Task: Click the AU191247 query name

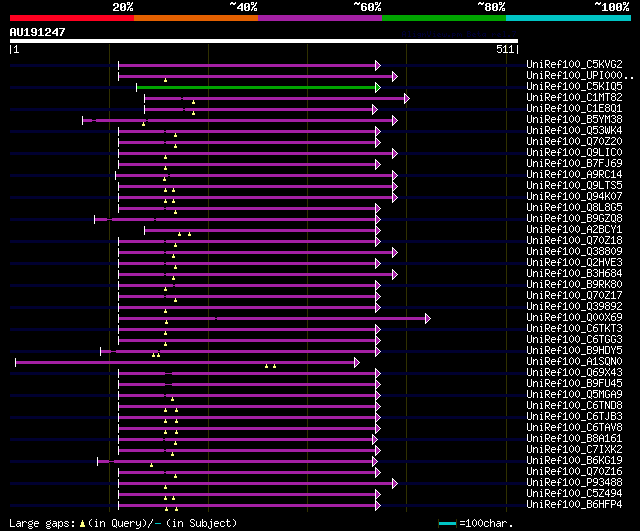Action: [x=37, y=32]
